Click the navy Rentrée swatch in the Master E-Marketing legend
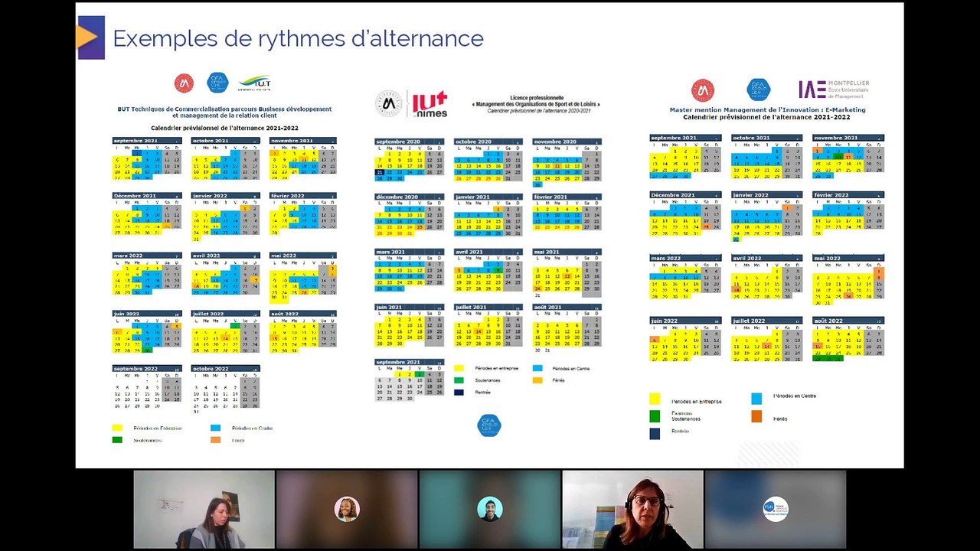980x551 pixels. coord(655,433)
